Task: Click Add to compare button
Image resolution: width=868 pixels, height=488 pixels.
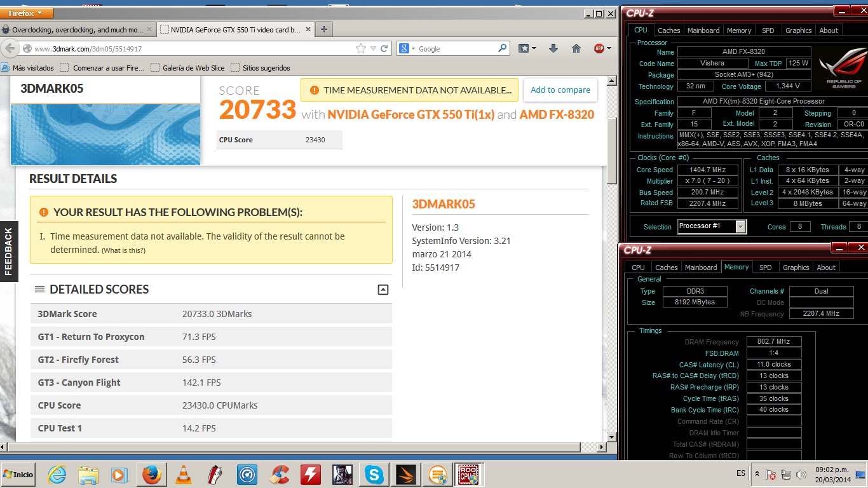Action: [x=560, y=90]
